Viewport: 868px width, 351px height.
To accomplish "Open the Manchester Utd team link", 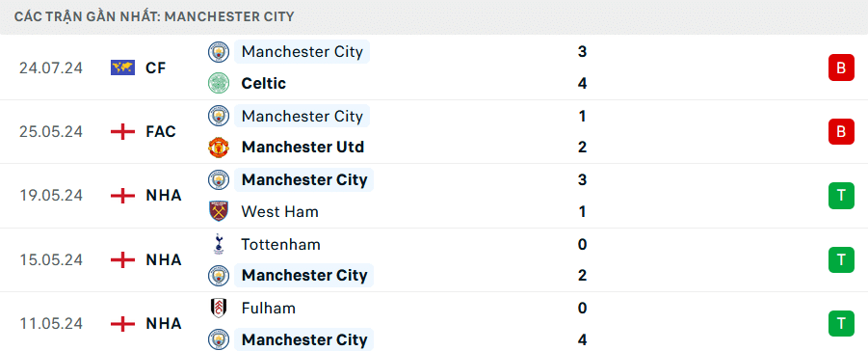I will 302,147.
